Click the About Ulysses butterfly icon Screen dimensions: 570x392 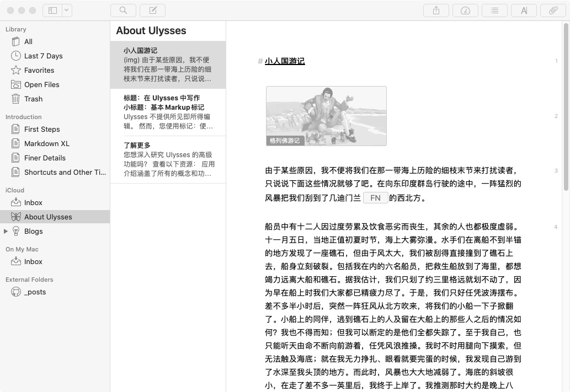coord(15,217)
